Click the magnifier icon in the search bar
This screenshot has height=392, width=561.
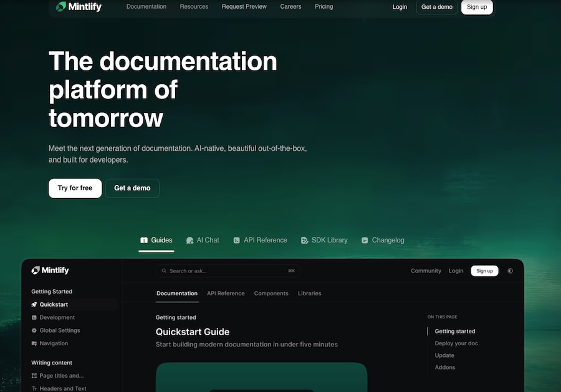click(163, 270)
